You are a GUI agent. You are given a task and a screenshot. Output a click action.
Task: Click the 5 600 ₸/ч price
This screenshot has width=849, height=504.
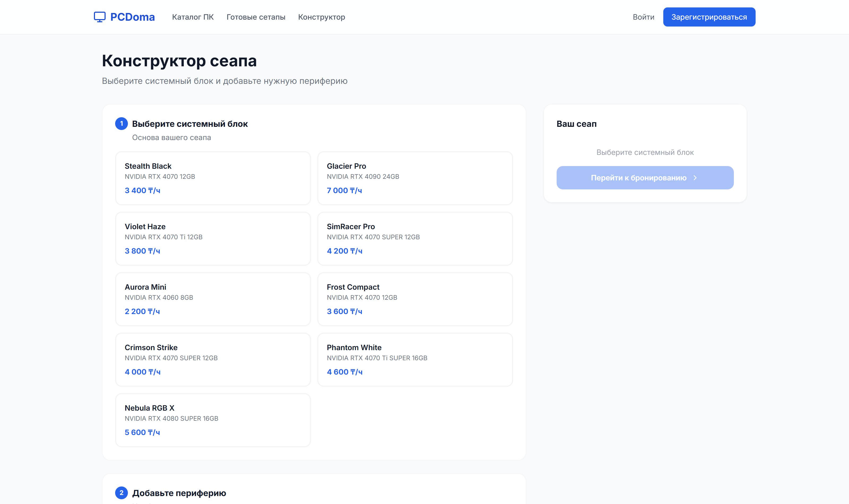[x=142, y=432]
